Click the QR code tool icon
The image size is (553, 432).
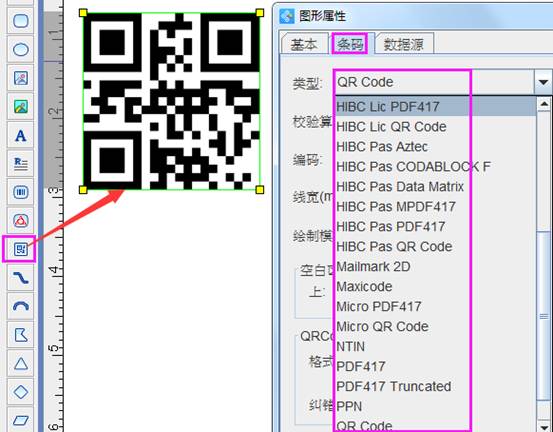click(x=21, y=249)
